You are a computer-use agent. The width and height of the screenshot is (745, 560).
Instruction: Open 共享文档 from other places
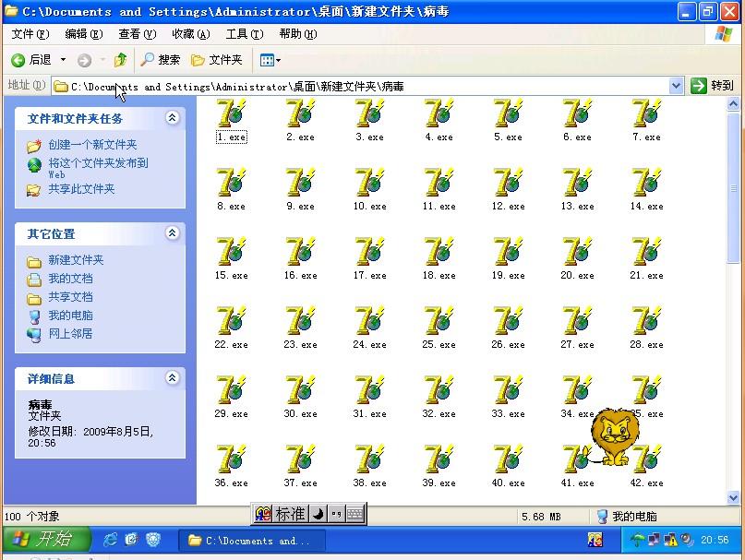coord(70,297)
